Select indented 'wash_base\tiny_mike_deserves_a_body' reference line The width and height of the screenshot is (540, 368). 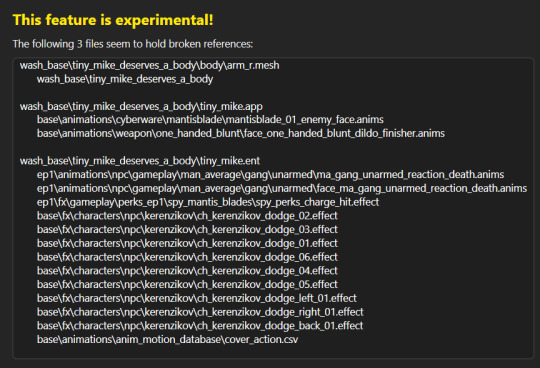(125, 79)
